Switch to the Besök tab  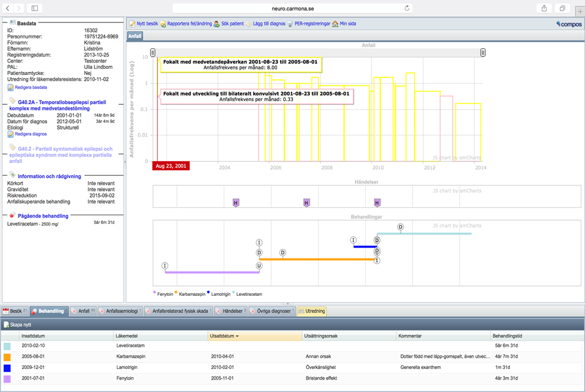[x=15, y=311]
